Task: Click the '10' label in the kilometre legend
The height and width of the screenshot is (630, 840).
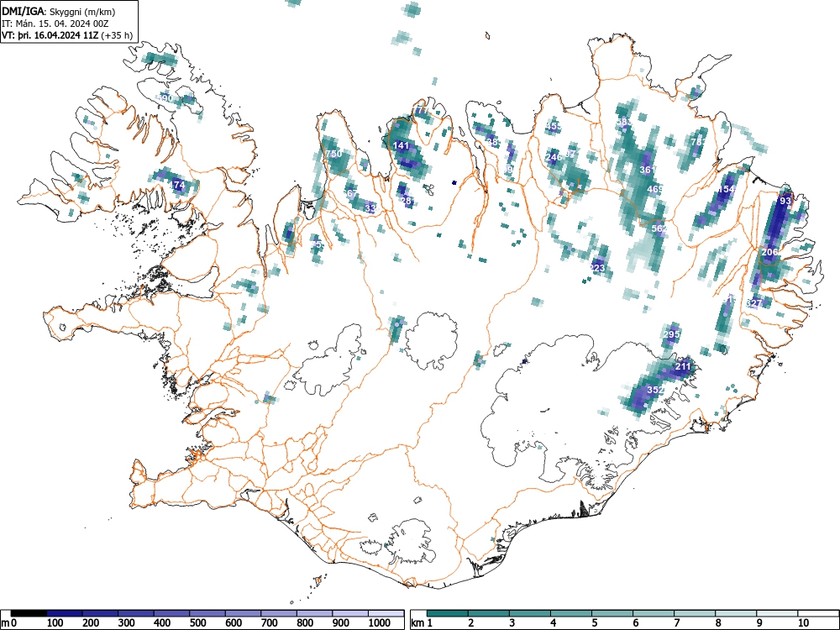Action: pyautogui.click(x=803, y=623)
